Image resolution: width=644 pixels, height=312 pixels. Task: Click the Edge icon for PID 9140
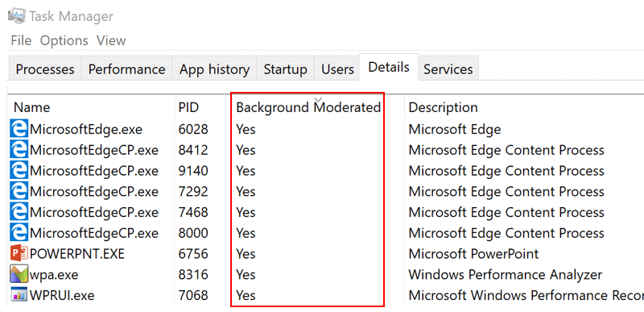(19, 171)
